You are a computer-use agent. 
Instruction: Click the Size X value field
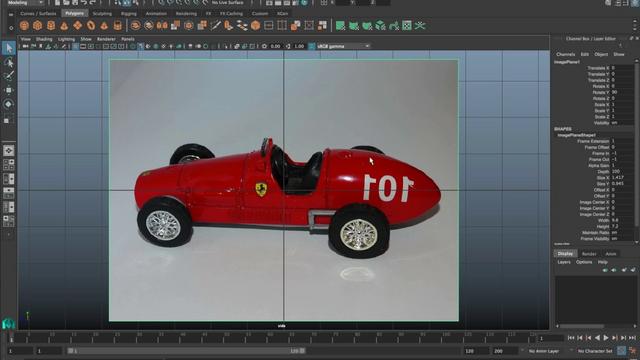[622, 178]
